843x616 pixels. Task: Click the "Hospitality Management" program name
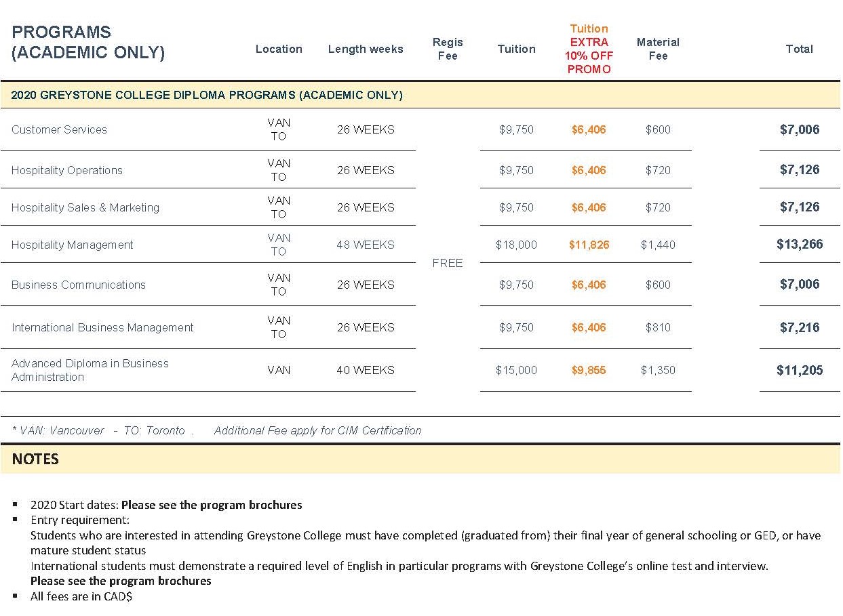point(73,245)
